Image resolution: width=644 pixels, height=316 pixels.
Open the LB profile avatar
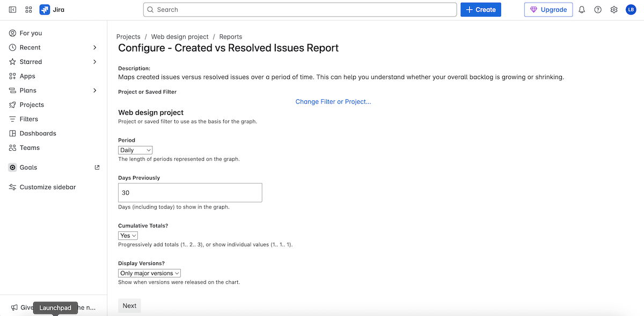[x=631, y=10]
